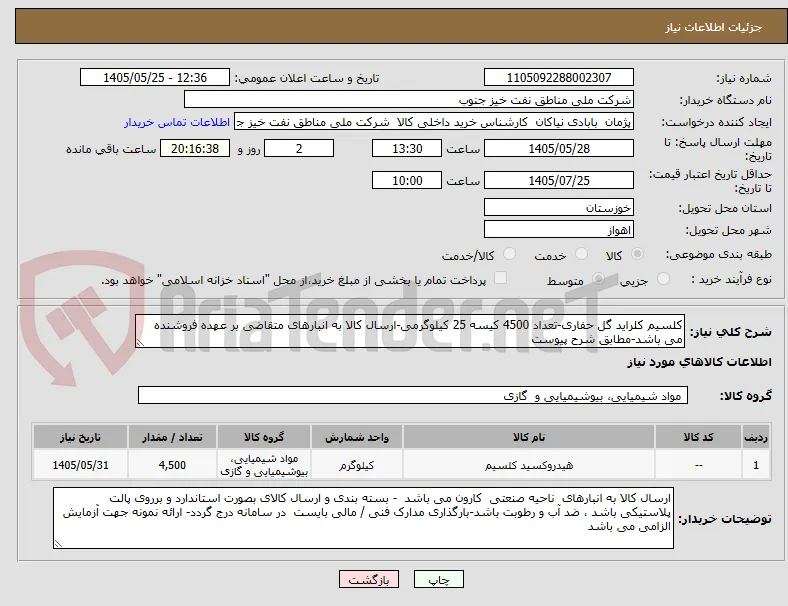Click the کد کالا cell showing --
788x606 pixels.
click(x=699, y=465)
